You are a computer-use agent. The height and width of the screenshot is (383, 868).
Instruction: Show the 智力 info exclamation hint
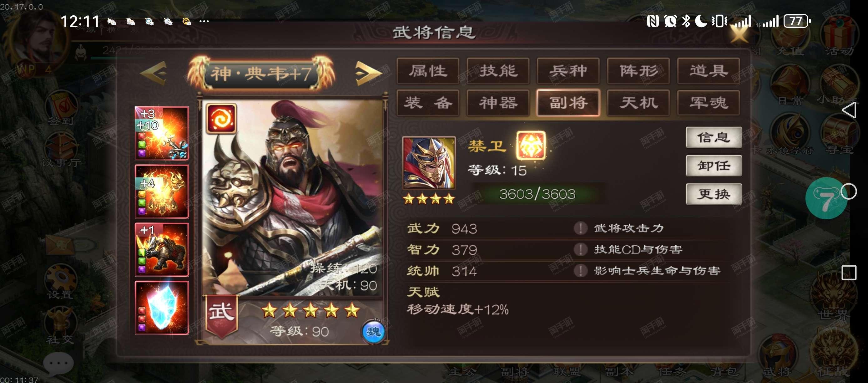click(x=580, y=249)
